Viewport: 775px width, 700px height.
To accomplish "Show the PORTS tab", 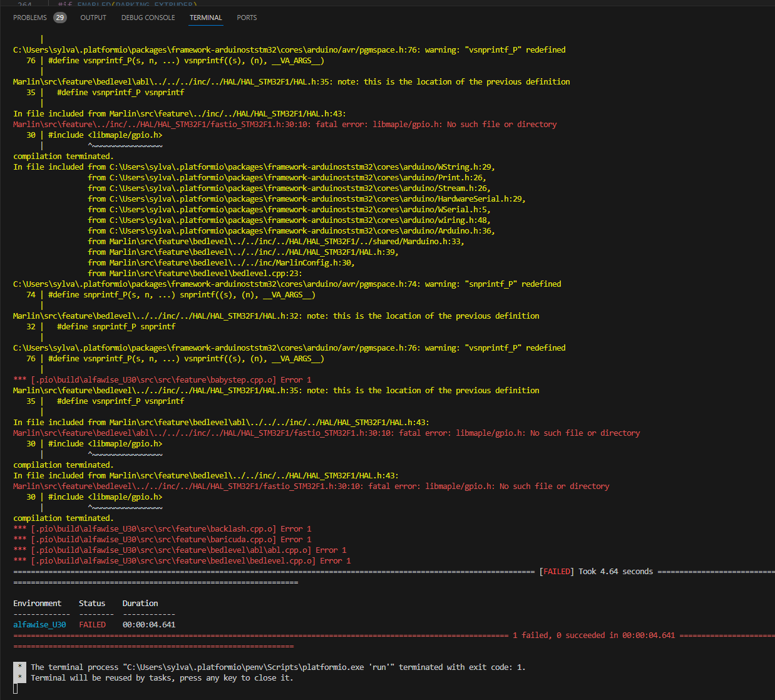I will pos(247,18).
